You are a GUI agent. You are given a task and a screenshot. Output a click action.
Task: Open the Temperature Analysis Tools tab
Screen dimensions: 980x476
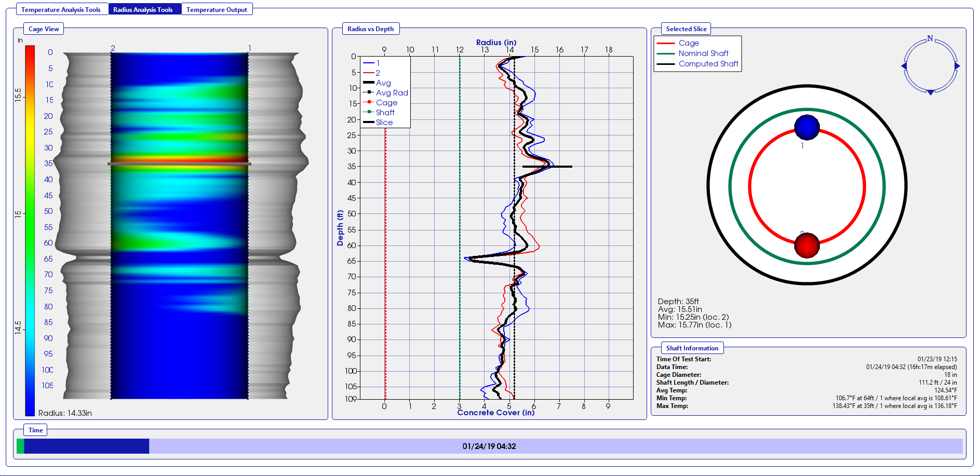(62, 9)
